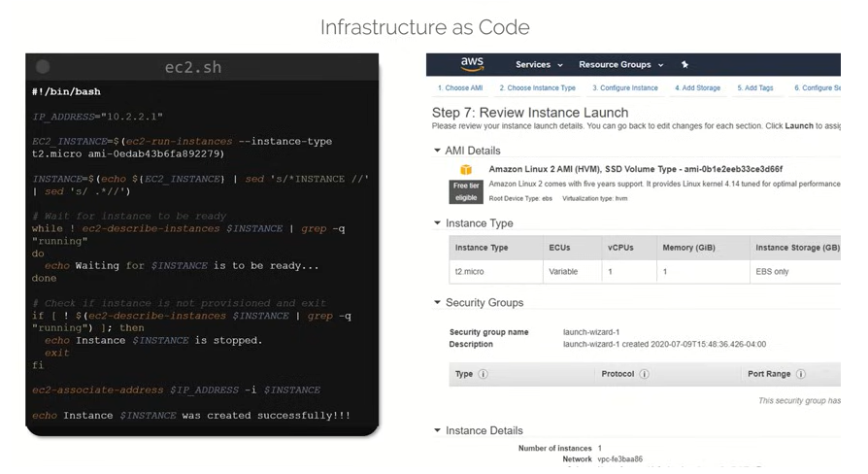Go to step 4 Add Storage

click(x=697, y=88)
